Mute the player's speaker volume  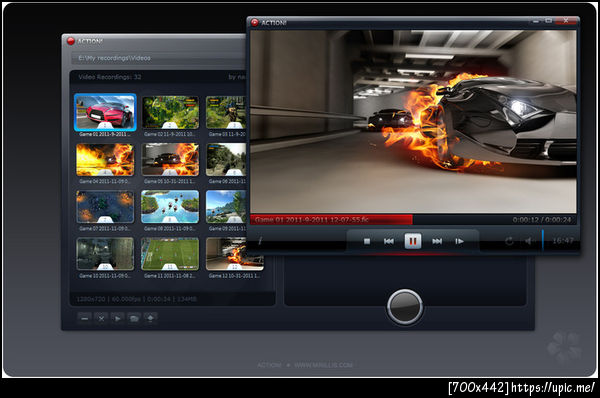(x=528, y=241)
